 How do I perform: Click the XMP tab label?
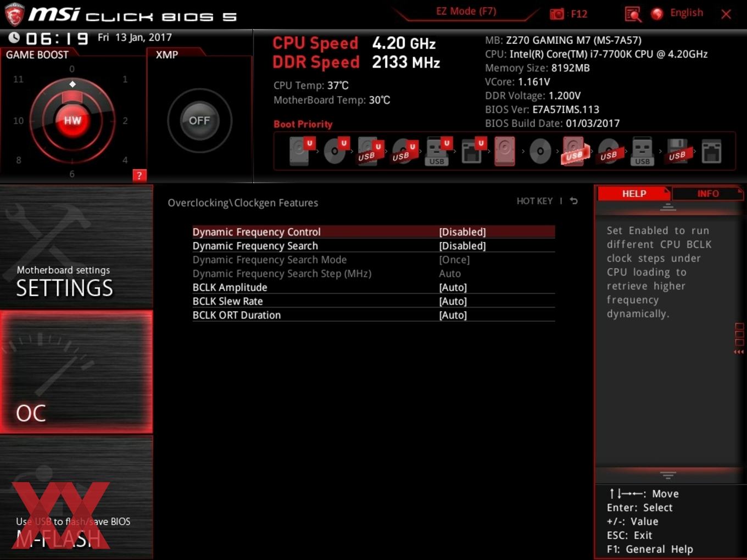pos(167,54)
